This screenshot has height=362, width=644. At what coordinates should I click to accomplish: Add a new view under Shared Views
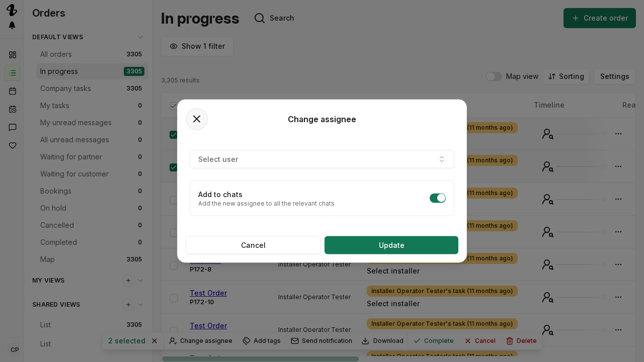click(x=128, y=305)
